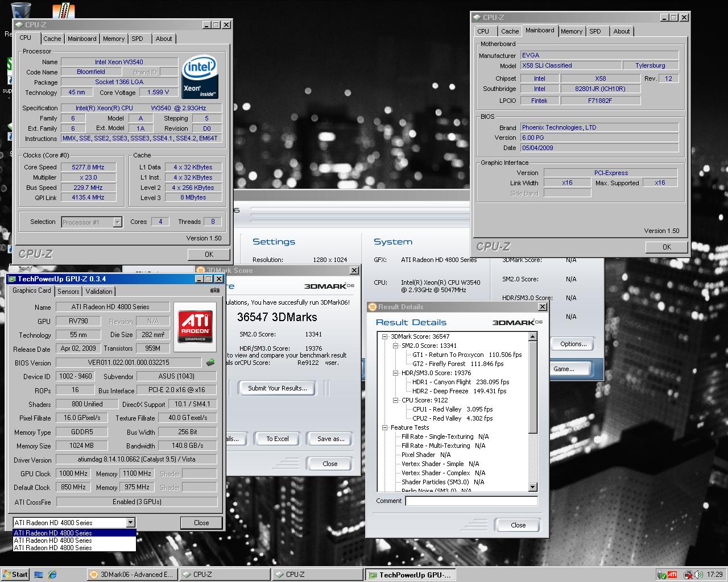This screenshot has height=582, width=728.
Task: Open the Sensors tab in GPU-Z
Action: pos(68,291)
